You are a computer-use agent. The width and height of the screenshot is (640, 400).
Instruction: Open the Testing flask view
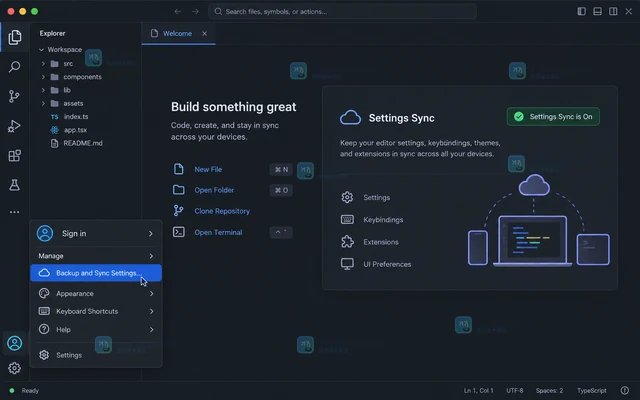(15, 185)
